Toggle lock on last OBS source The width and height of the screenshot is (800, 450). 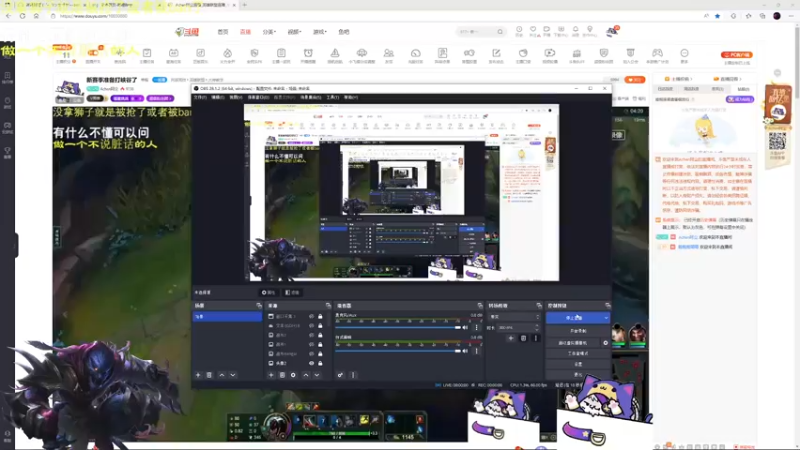point(320,363)
